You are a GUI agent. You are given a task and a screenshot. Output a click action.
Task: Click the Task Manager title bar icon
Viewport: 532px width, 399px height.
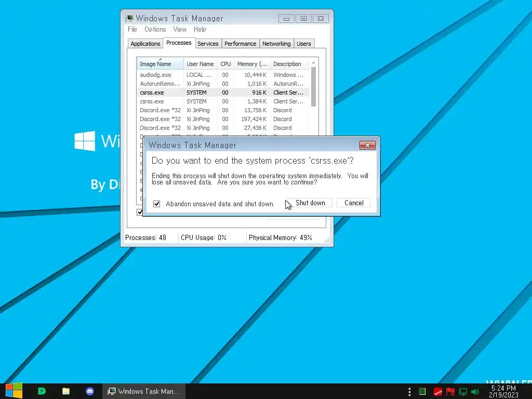click(x=129, y=18)
